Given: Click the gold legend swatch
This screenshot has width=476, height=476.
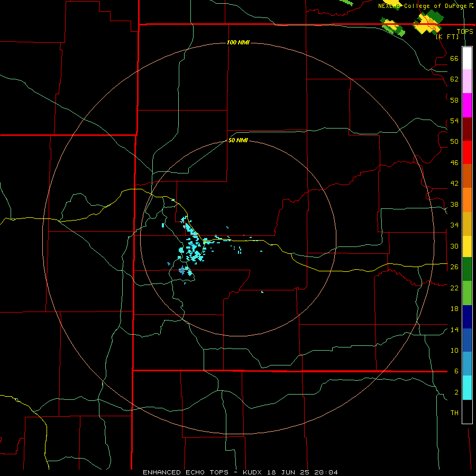Looking at the screenshot, I should 467,224.
